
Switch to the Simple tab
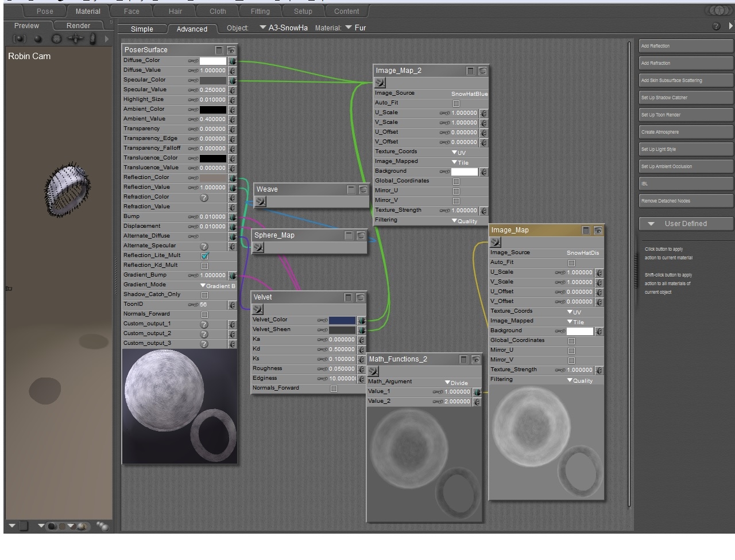tap(142, 29)
